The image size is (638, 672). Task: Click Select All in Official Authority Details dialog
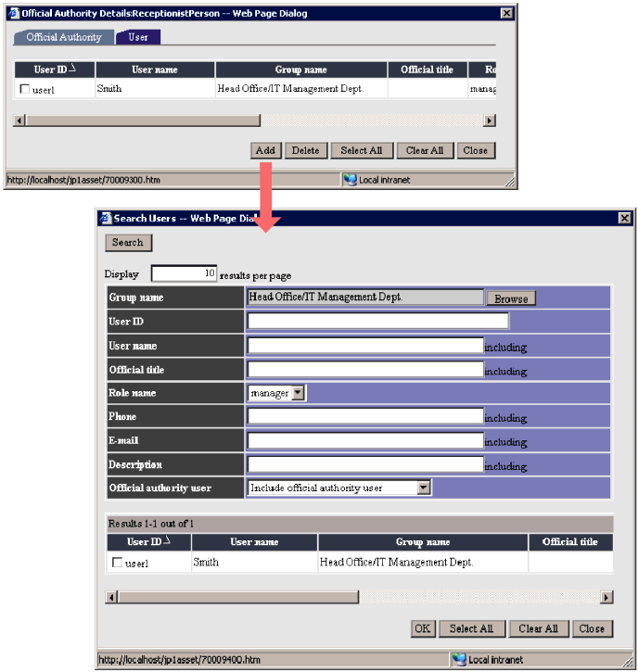point(362,150)
